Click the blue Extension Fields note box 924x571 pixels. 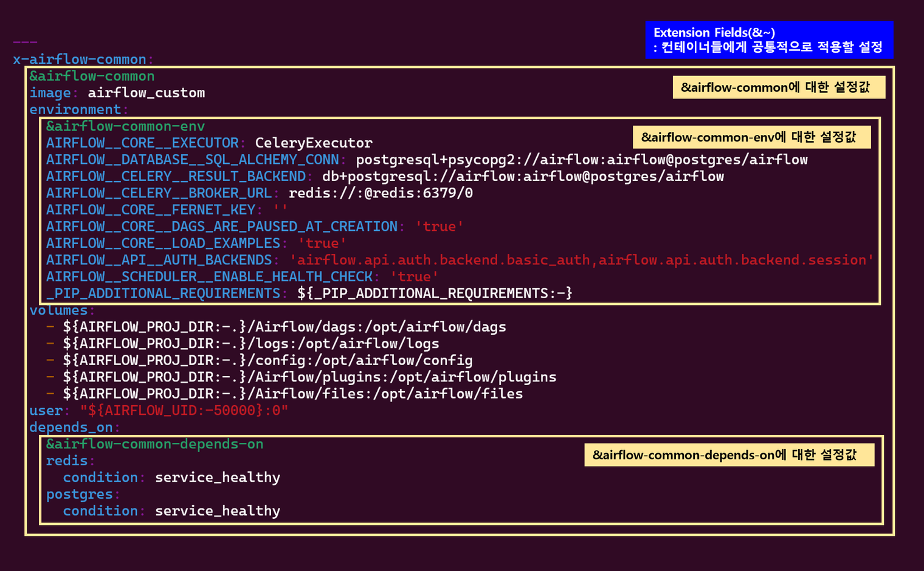tap(769, 40)
